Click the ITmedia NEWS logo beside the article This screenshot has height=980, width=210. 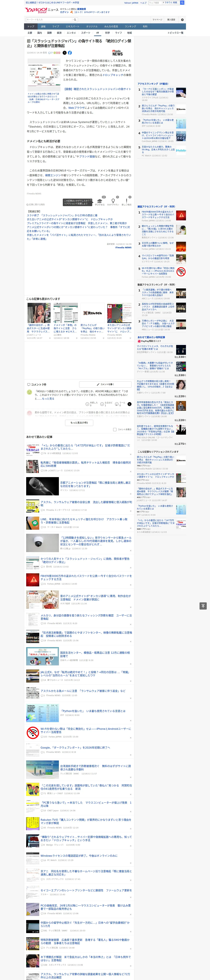pyautogui.click(x=117, y=53)
